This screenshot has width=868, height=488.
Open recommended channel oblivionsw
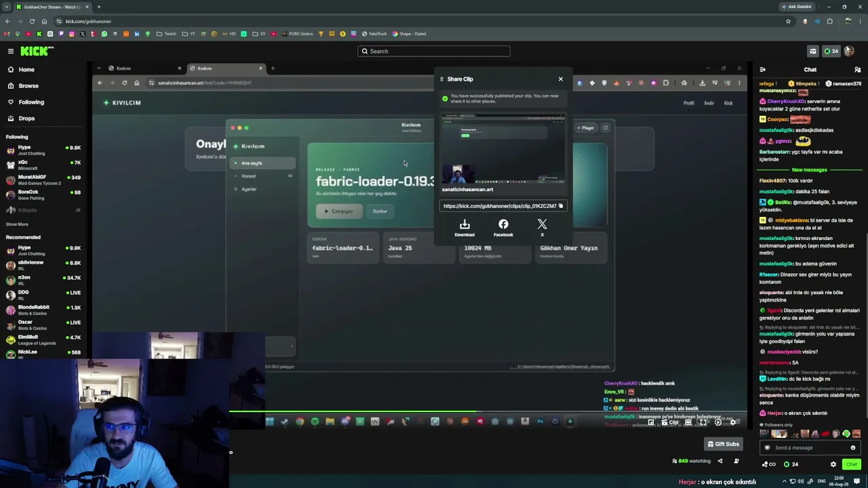click(43, 265)
